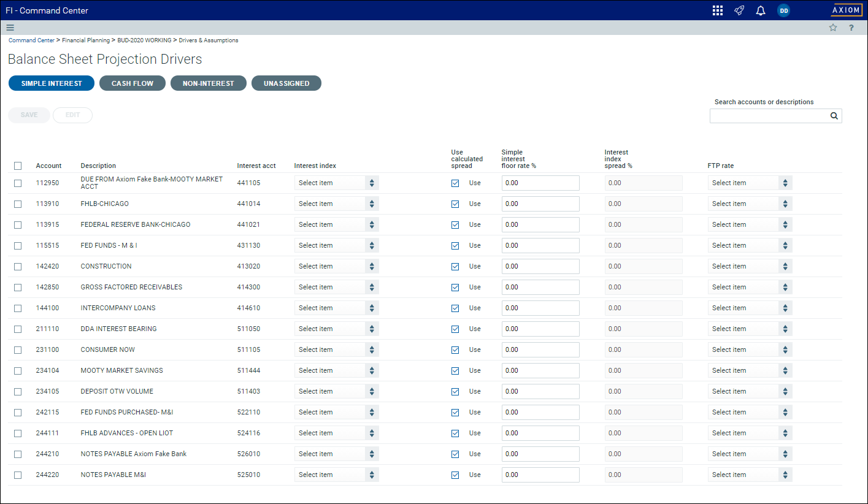Open help via question mark icon
This screenshot has height=504, width=868.
click(851, 28)
